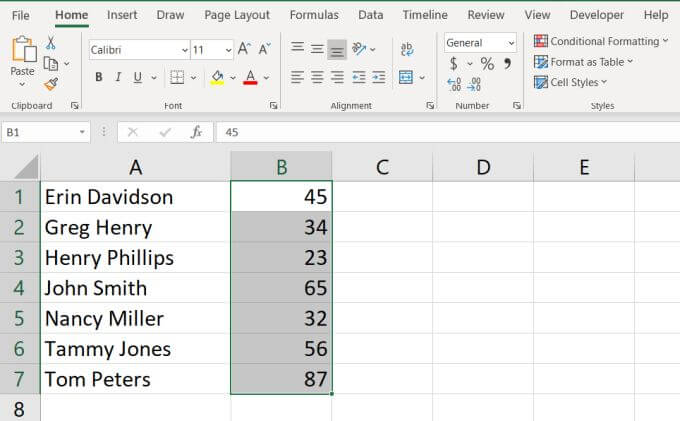Open Alignment settings dialog launcher
The image size is (680, 421).
pyautogui.click(x=430, y=105)
